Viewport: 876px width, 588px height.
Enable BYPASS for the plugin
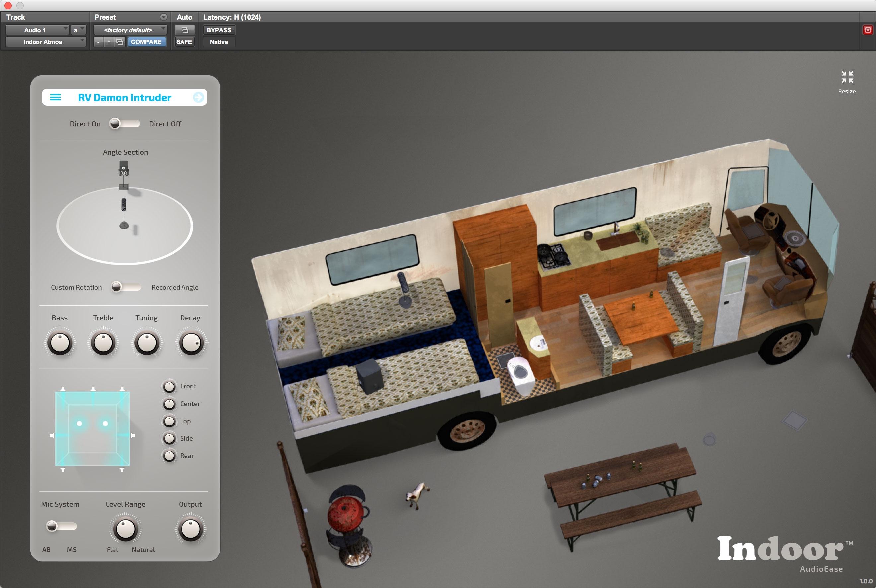219,30
